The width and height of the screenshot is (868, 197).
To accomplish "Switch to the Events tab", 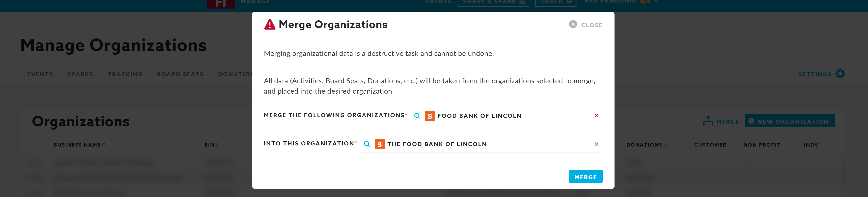I will coord(40,74).
